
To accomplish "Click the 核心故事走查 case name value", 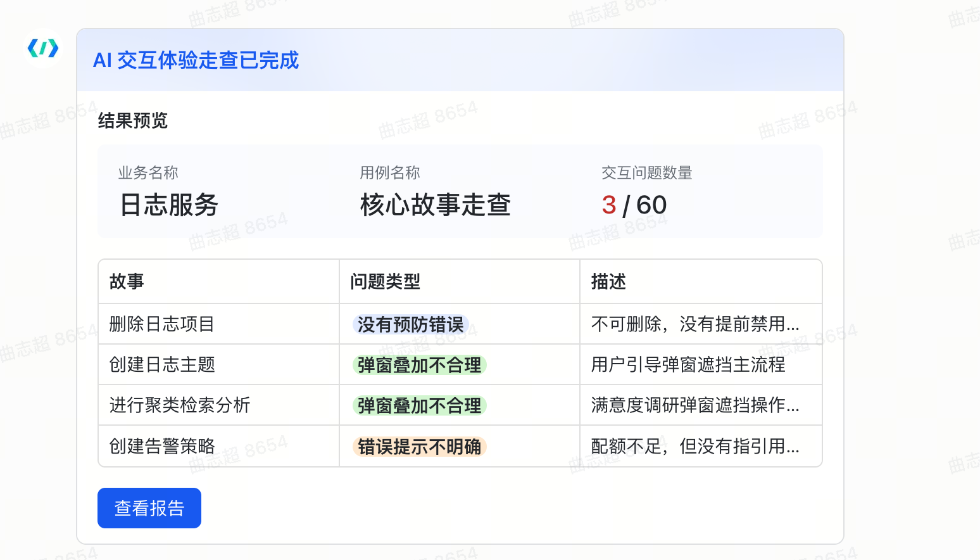I will pos(436,205).
